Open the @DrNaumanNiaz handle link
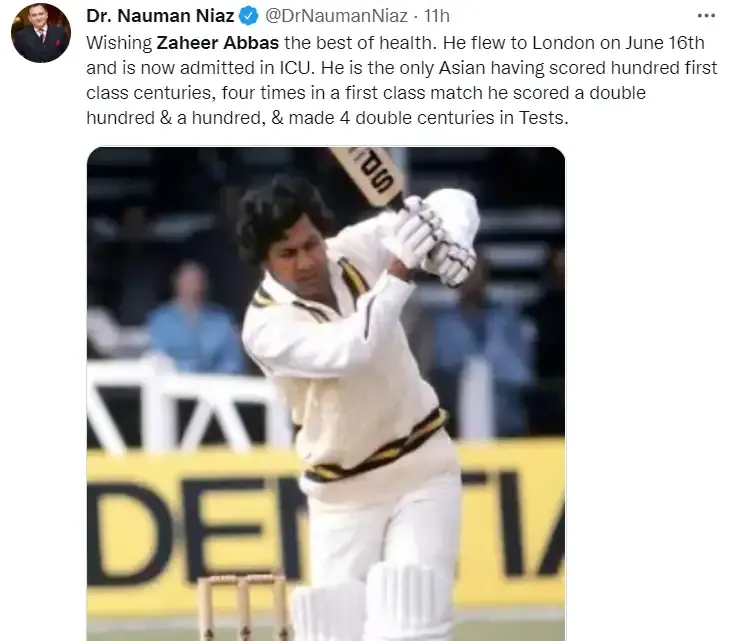 pyautogui.click(x=336, y=16)
